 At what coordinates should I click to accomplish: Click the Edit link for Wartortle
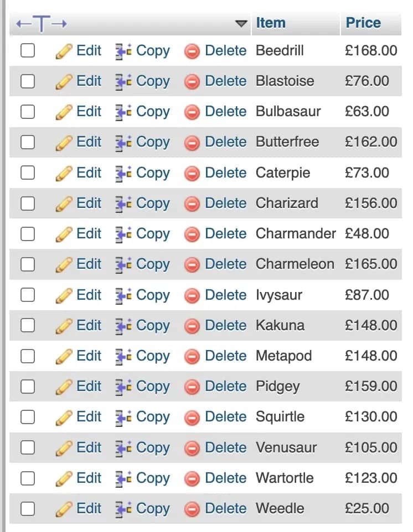[x=89, y=478]
